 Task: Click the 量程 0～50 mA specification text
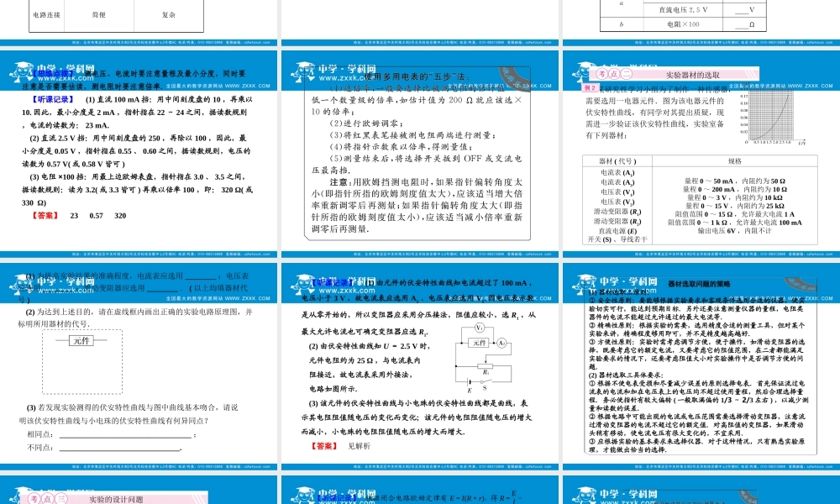click(x=734, y=181)
